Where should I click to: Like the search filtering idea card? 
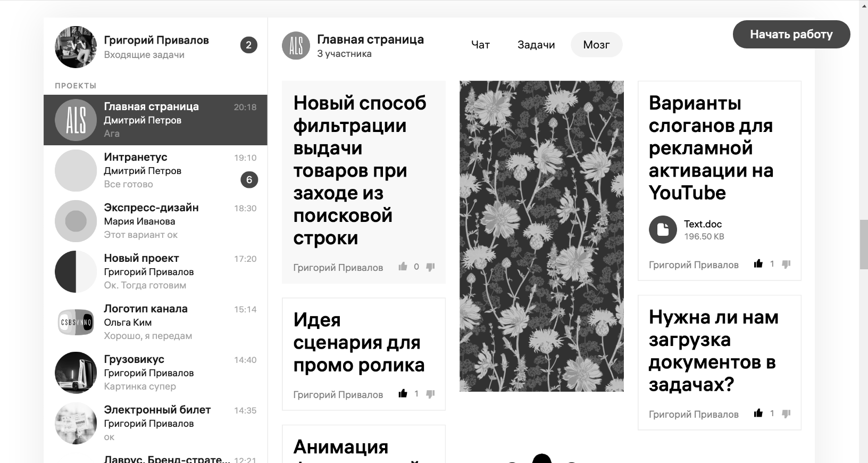(403, 267)
